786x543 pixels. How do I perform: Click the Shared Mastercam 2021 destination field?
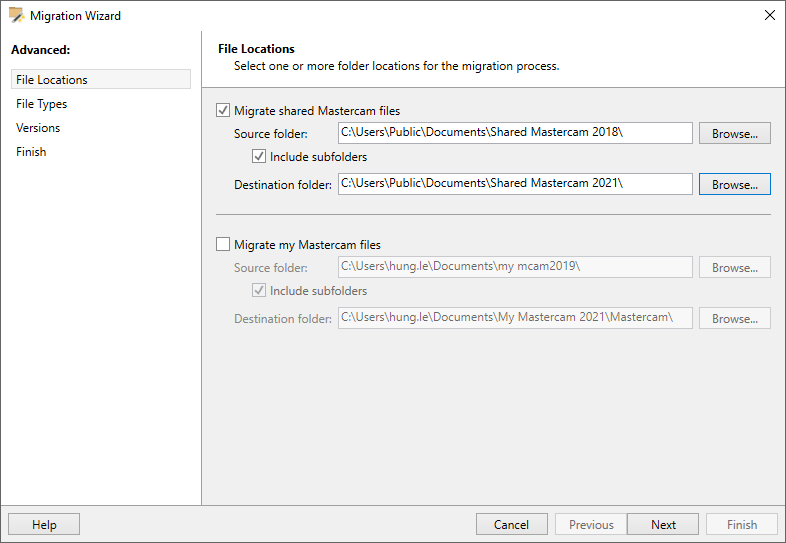[x=515, y=184]
